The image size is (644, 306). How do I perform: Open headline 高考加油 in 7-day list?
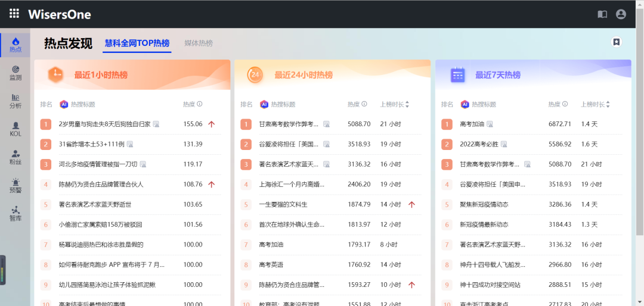pyautogui.click(x=472, y=124)
